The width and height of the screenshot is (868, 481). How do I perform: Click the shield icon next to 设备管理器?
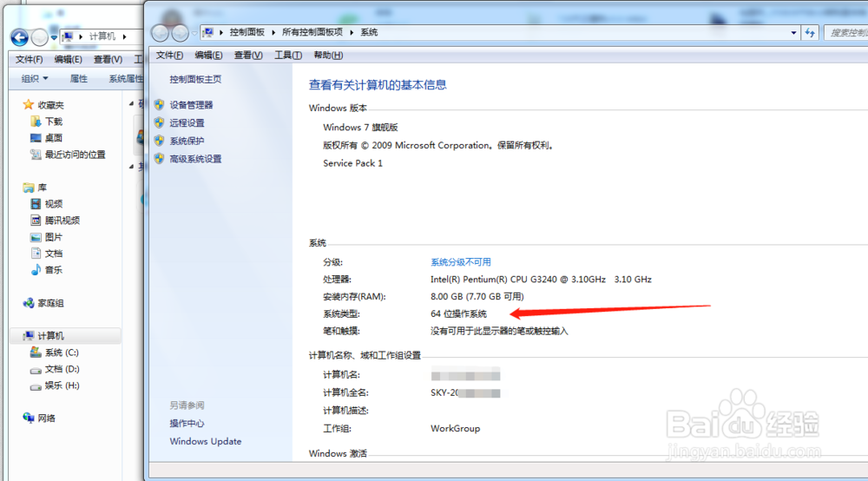pos(160,104)
